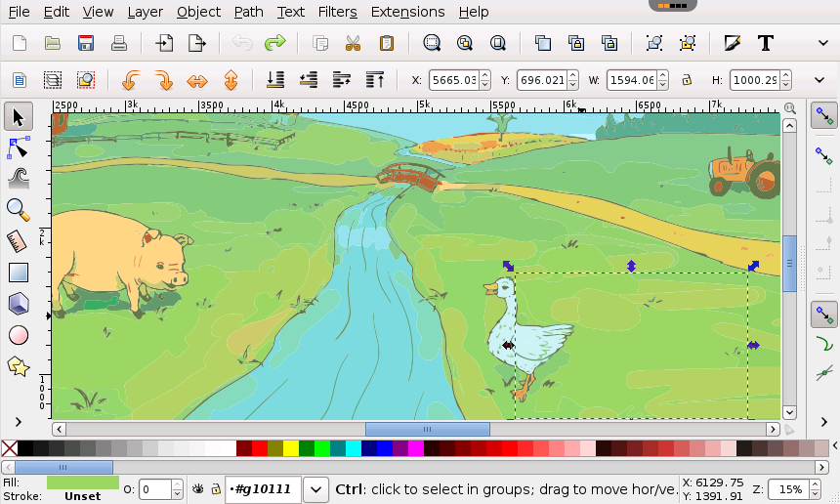Image resolution: width=840 pixels, height=504 pixels.
Task: Pick the 3D box tool
Action: coord(18,304)
